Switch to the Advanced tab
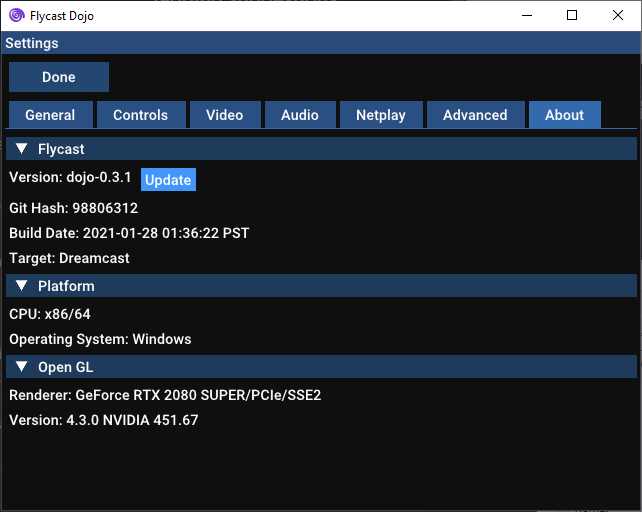 point(476,115)
